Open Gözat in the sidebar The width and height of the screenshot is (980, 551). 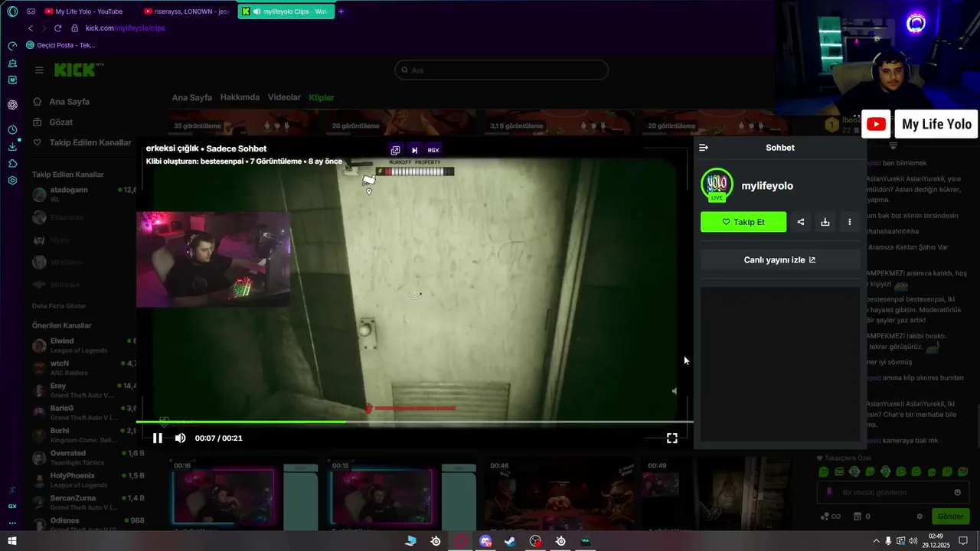52,122
